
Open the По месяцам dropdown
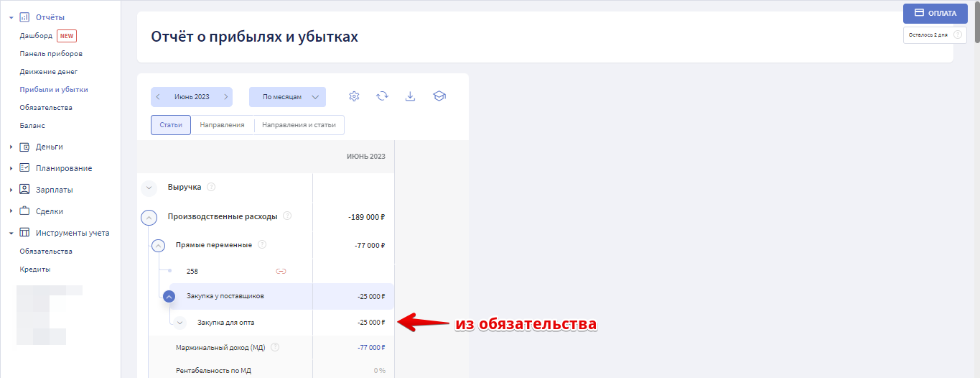[287, 97]
